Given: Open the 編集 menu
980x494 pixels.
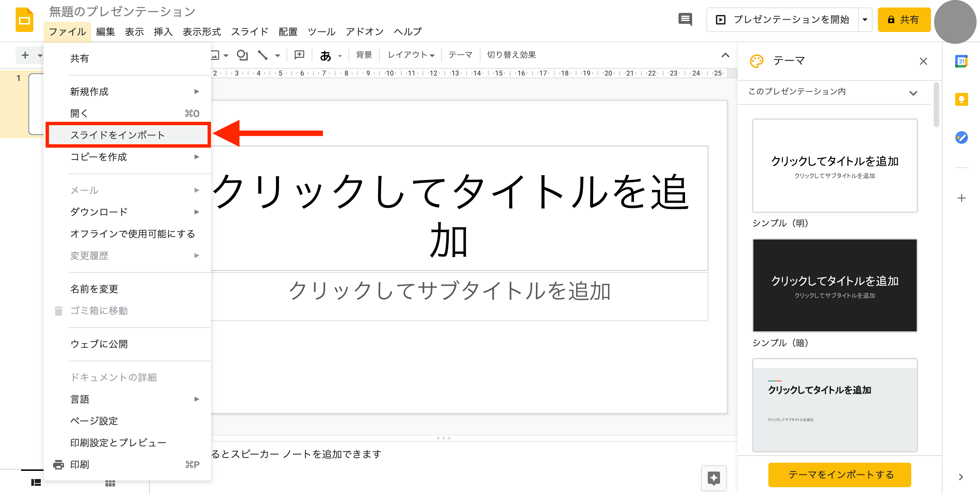Looking at the screenshot, I should pyautogui.click(x=105, y=32).
